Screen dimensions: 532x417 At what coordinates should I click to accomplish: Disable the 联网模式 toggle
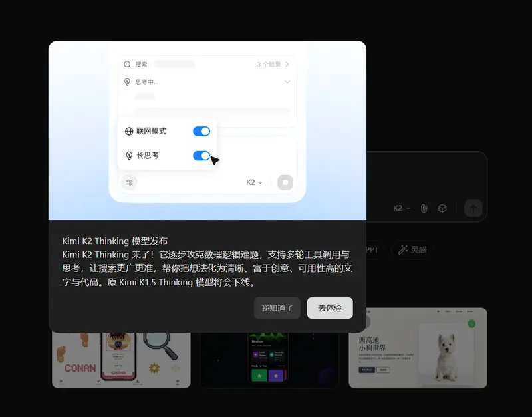pyautogui.click(x=200, y=131)
